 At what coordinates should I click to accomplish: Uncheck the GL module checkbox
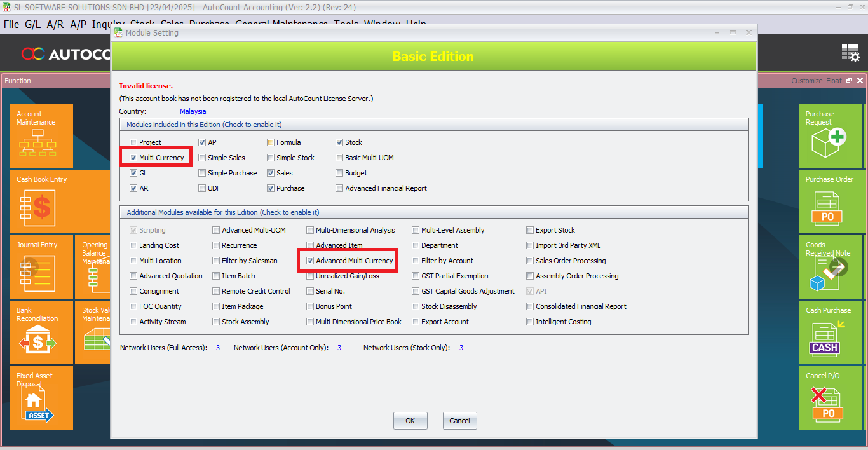pyautogui.click(x=133, y=173)
